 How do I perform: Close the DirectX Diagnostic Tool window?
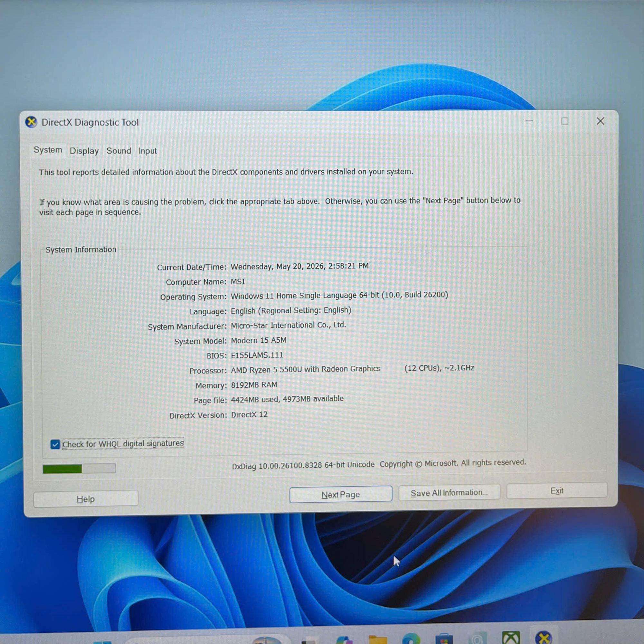coord(600,121)
